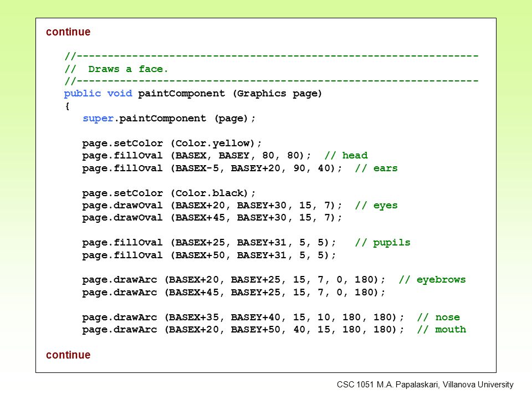The width and height of the screenshot is (532, 399).
Task: Click the fillOval line with '// pupils' comment
Action: pyautogui.click(x=246, y=243)
